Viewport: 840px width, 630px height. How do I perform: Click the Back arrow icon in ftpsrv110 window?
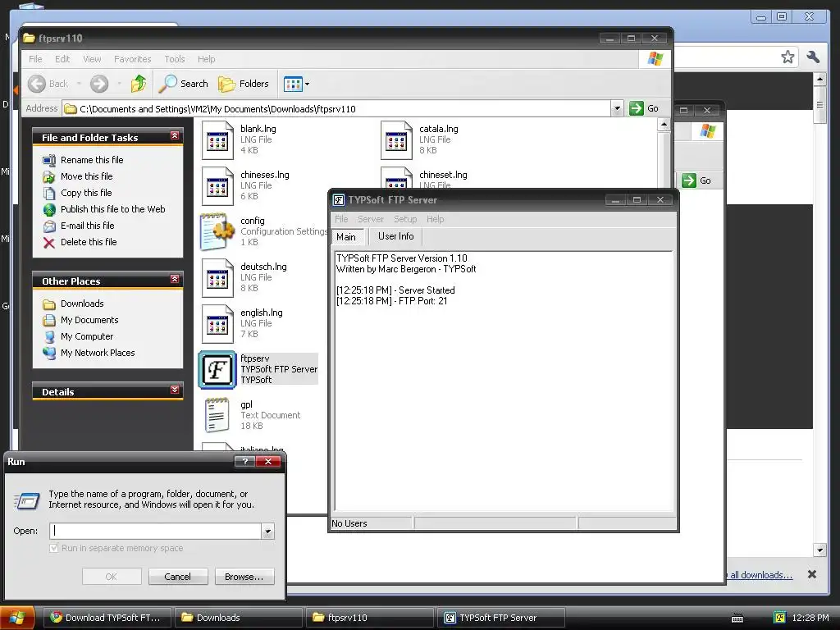point(37,84)
